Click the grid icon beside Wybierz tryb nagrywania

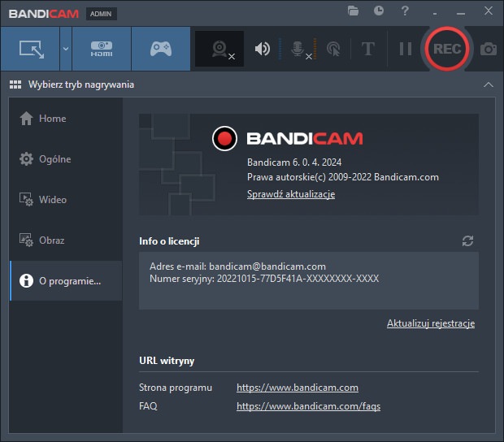(x=15, y=84)
